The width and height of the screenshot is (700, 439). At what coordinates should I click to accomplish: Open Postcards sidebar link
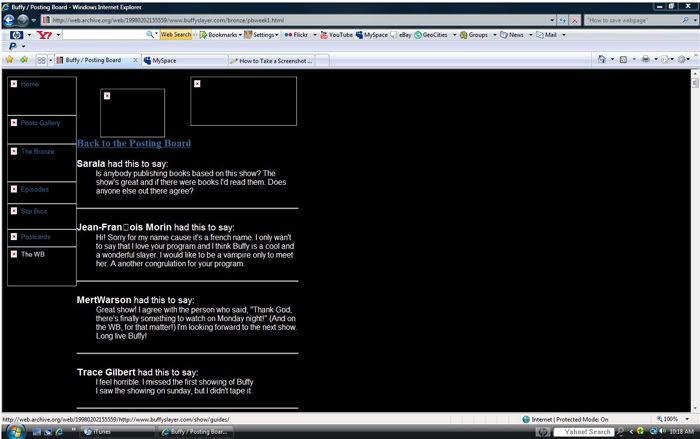pyautogui.click(x=35, y=237)
